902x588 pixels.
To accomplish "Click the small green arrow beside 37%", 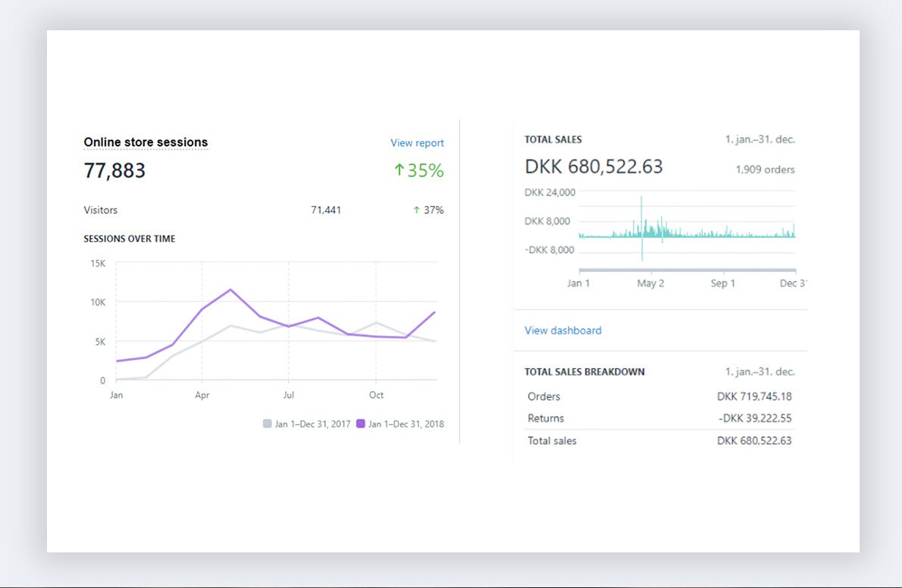I will point(416,210).
